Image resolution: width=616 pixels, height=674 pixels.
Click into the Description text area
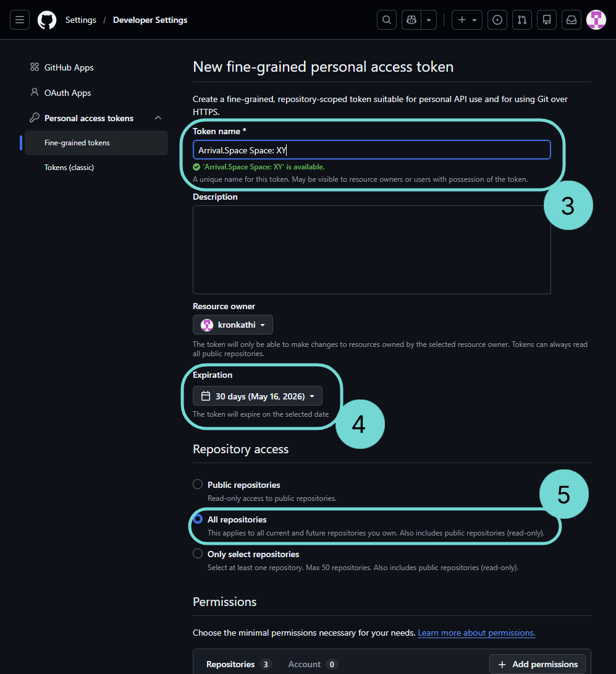[x=371, y=249]
